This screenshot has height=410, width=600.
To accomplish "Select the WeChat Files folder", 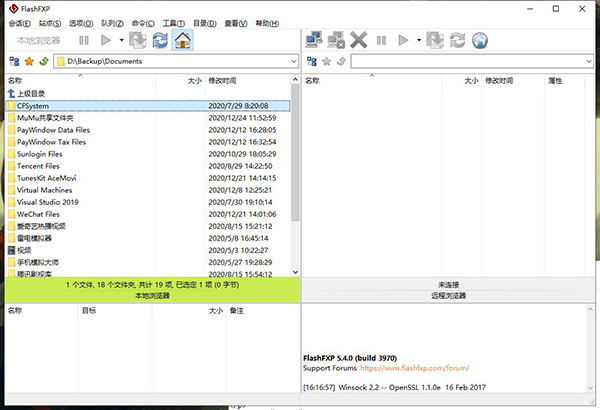I will [148, 214].
